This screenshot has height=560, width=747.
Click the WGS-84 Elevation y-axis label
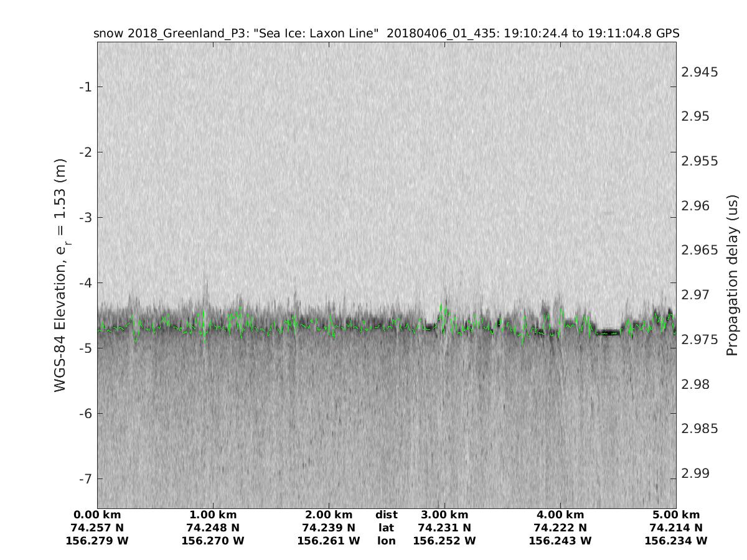[60, 275]
